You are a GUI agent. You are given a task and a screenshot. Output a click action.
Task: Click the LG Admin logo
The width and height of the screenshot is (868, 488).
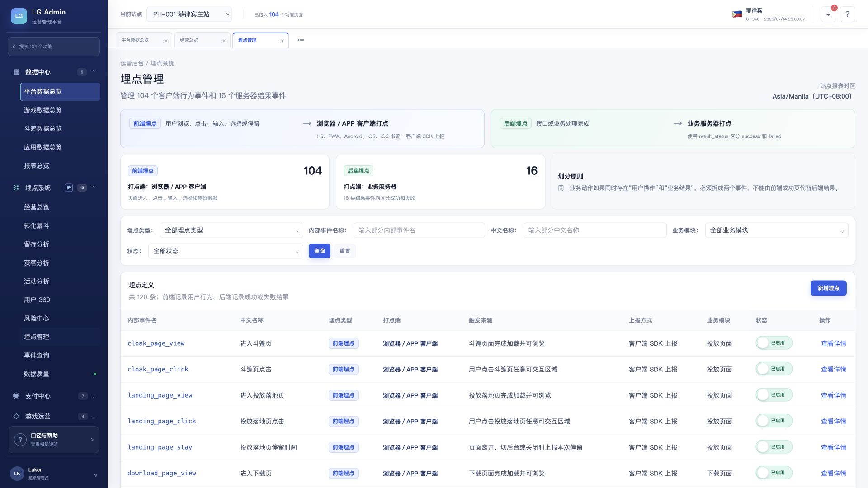tap(19, 16)
